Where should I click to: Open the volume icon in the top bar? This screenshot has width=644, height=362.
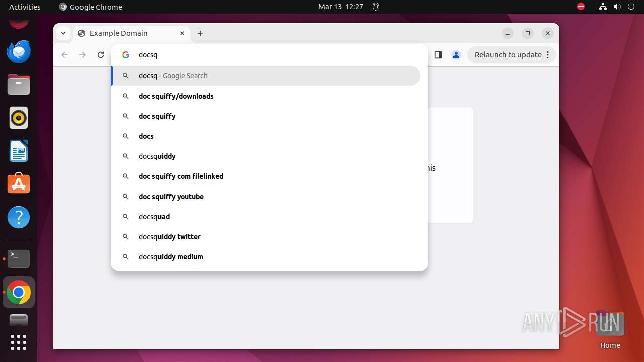(617, 7)
